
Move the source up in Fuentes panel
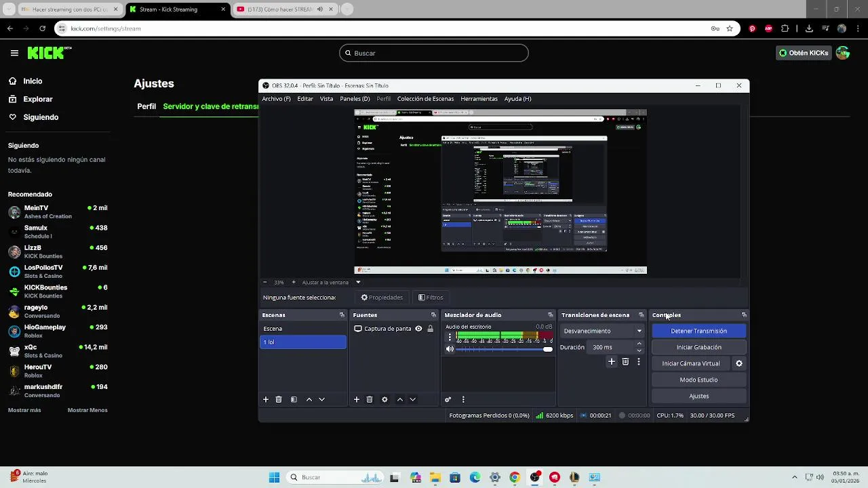point(400,400)
